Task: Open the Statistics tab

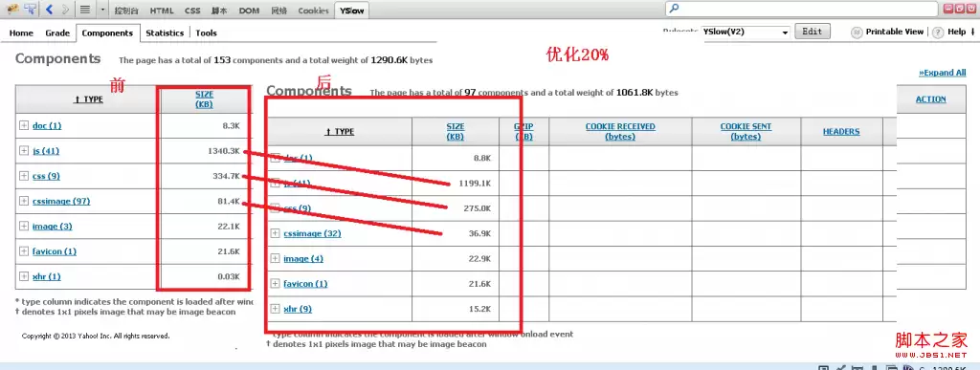Action: click(165, 33)
